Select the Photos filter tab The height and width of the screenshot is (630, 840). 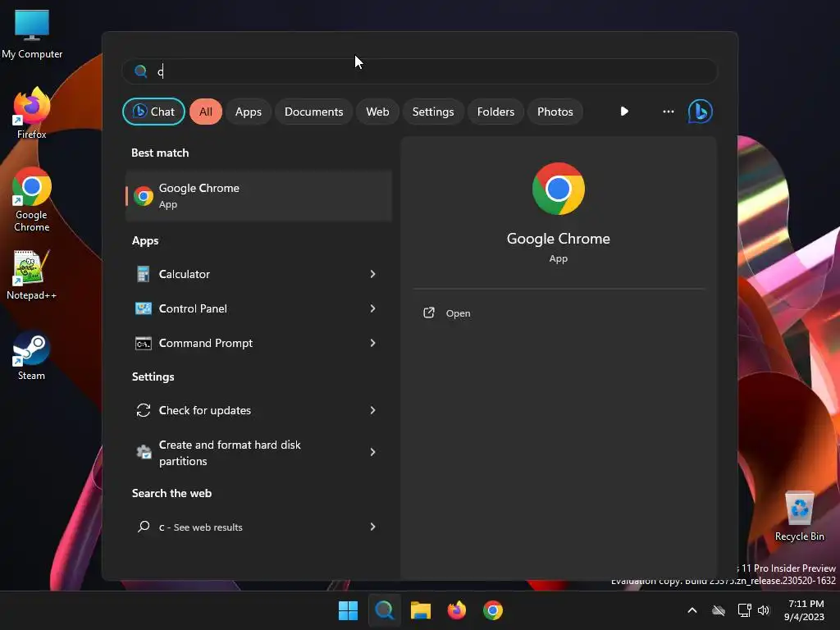[x=555, y=112]
